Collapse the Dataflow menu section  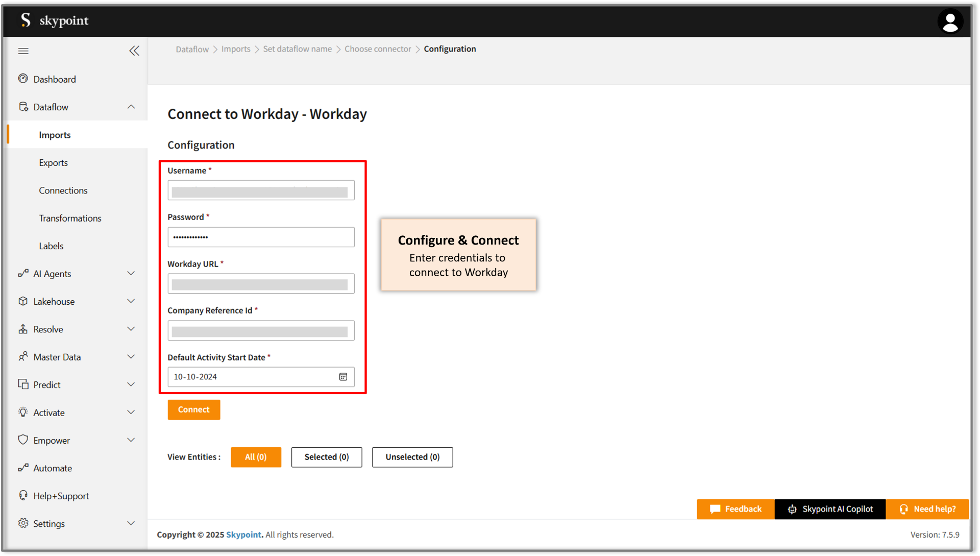pyautogui.click(x=131, y=107)
